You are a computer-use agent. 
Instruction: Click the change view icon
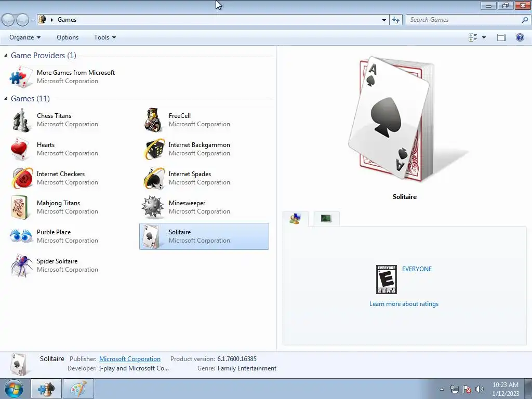[x=473, y=37]
